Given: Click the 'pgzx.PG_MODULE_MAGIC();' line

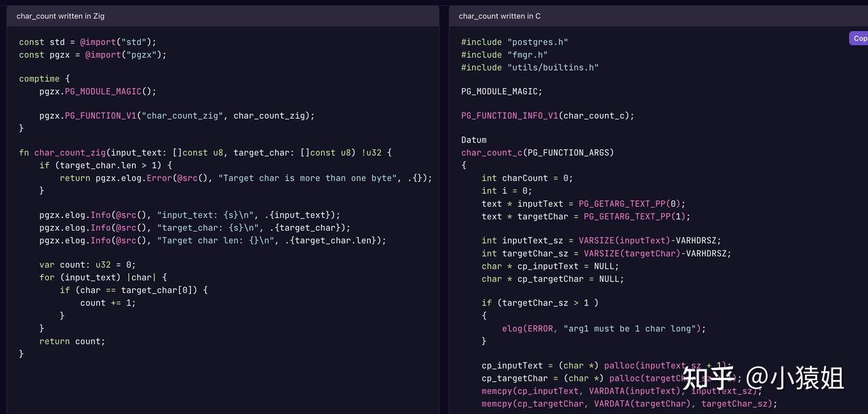Looking at the screenshot, I should coord(98,92).
